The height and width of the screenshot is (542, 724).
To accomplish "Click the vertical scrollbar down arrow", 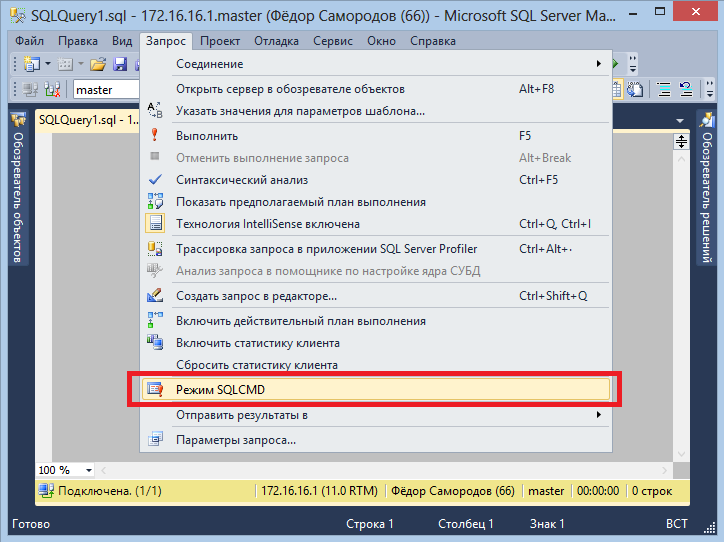I will click(682, 454).
